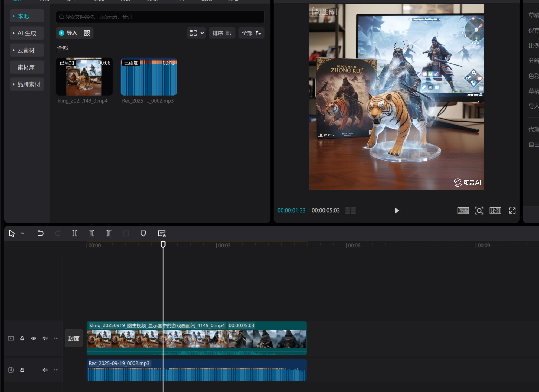This screenshot has height=392, width=539.
Task: Expand the AI 生成 section
Action: coord(27,33)
